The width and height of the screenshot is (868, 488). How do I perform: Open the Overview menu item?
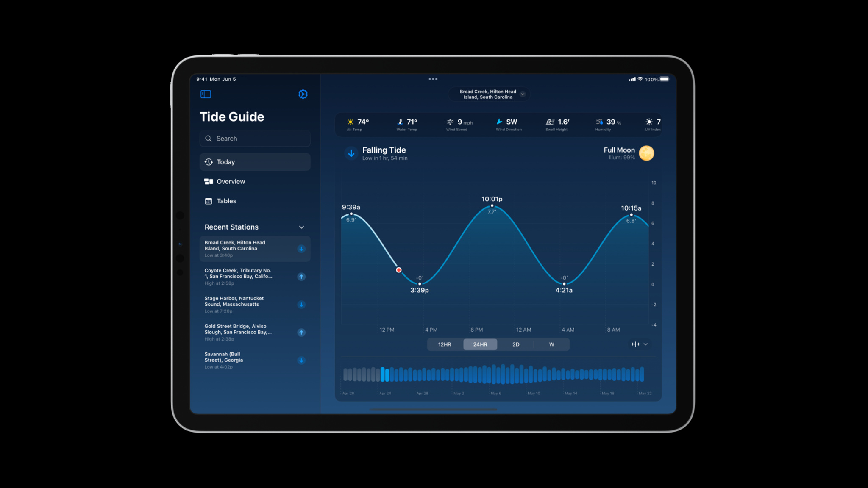(231, 181)
